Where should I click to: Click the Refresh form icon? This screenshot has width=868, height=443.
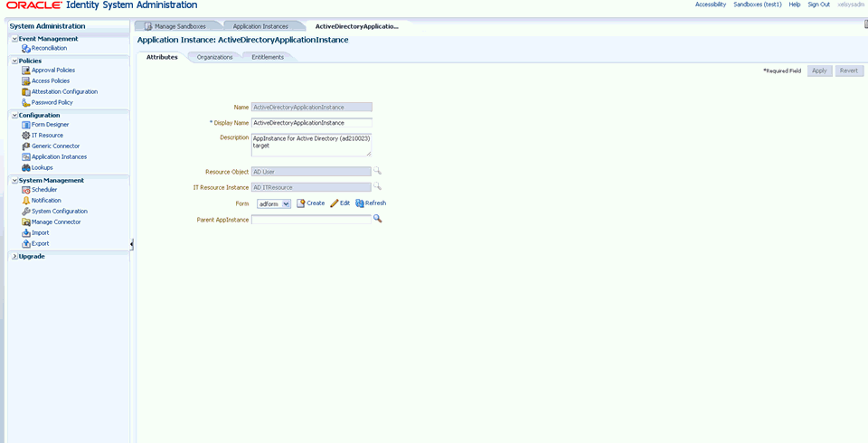(360, 203)
